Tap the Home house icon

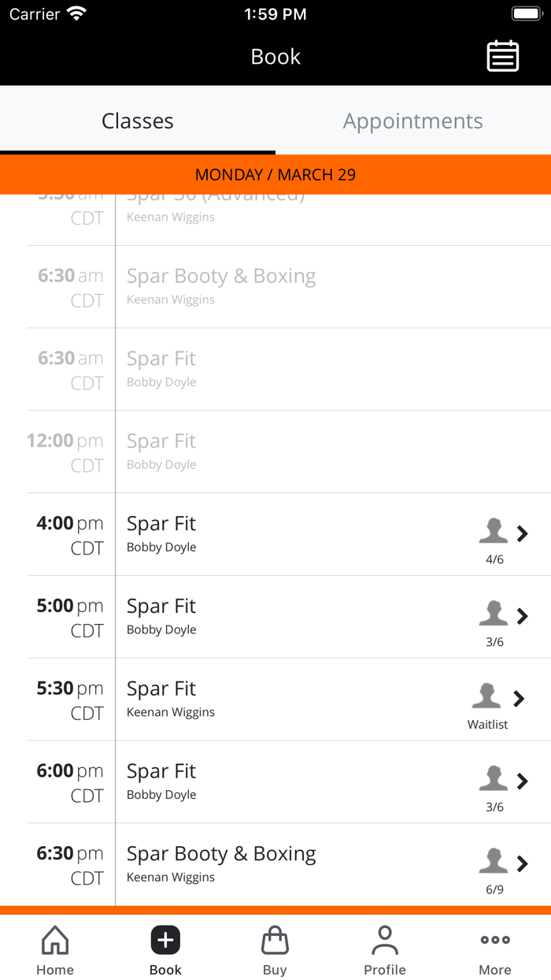pyautogui.click(x=55, y=940)
